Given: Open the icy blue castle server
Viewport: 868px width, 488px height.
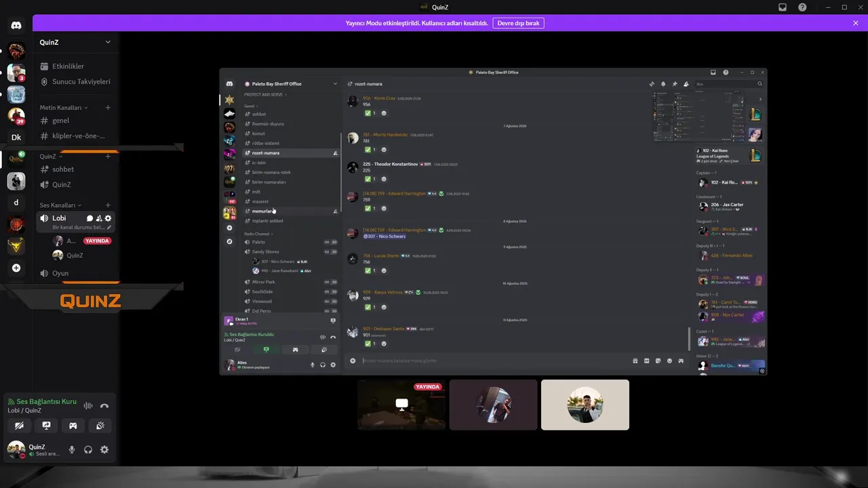Looking at the screenshot, I should pos(16,94).
